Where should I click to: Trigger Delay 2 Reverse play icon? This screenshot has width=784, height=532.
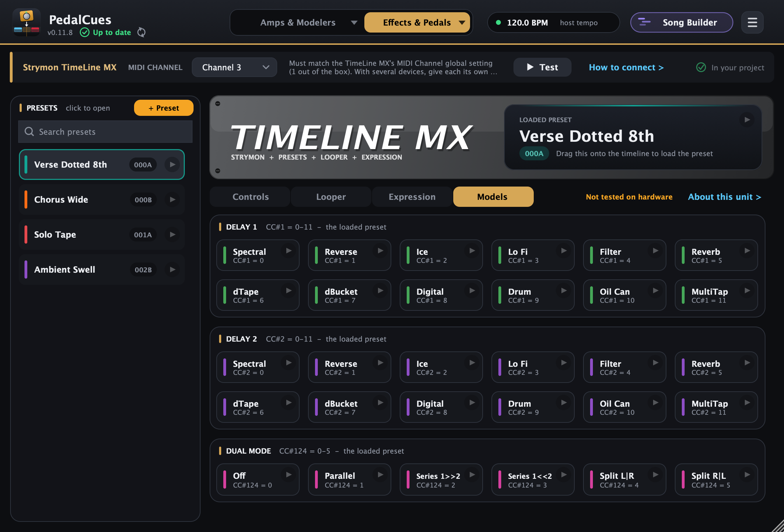point(380,363)
